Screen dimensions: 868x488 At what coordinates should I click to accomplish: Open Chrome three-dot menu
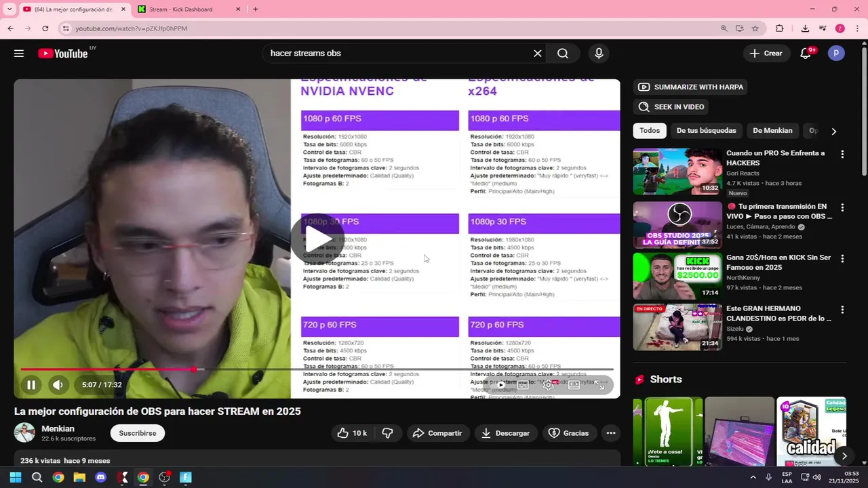(x=857, y=28)
